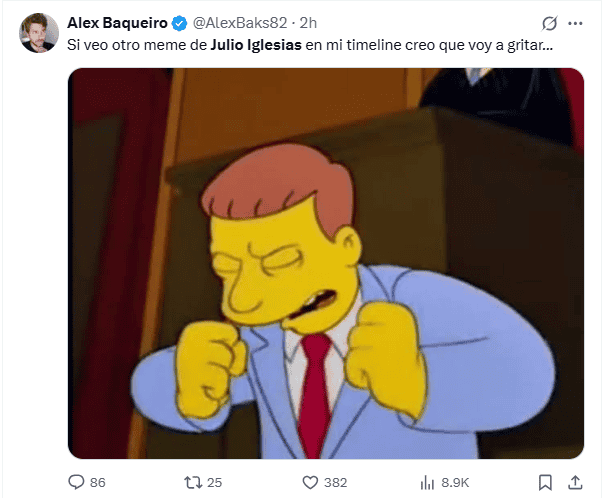Screen dimensions: 605x498
Task: Click the tweet text ending 'voy a gritar...'
Action: tap(310, 45)
